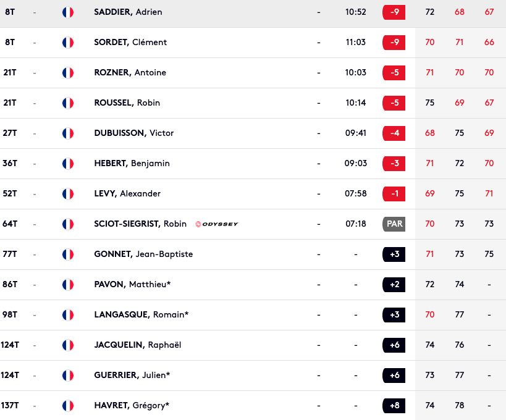Click the 10:52 tee time for Saddier
Screen dimensions: 506x420
pos(356,12)
